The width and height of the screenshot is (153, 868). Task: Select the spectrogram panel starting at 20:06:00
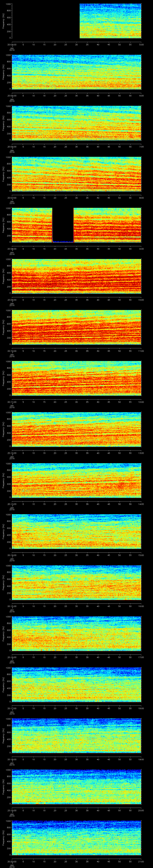[x=77, y=123]
